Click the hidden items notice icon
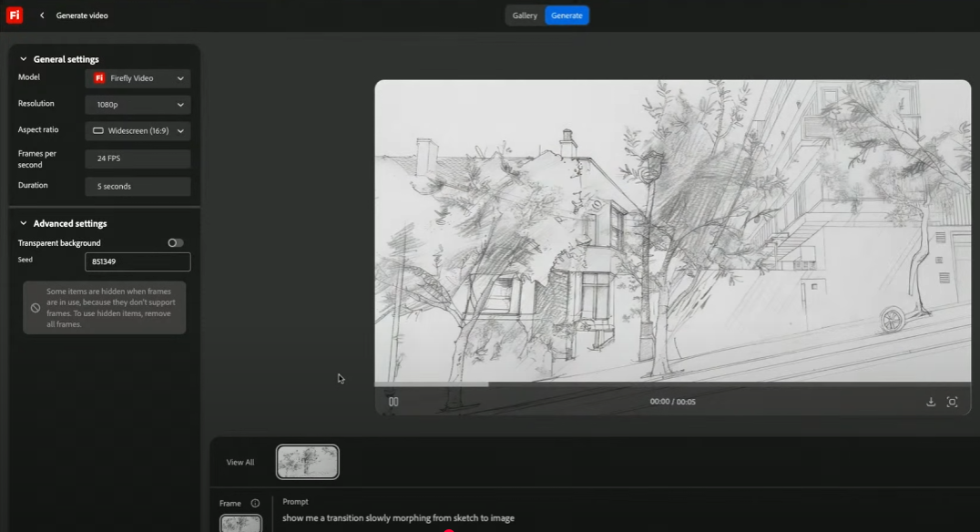This screenshot has height=532, width=980. click(36, 308)
